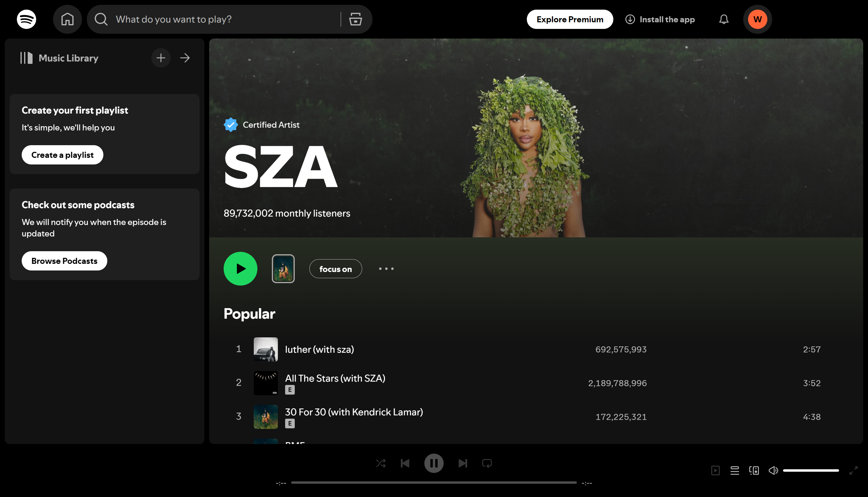
Task: Enable shuffle playback
Action: 381,463
